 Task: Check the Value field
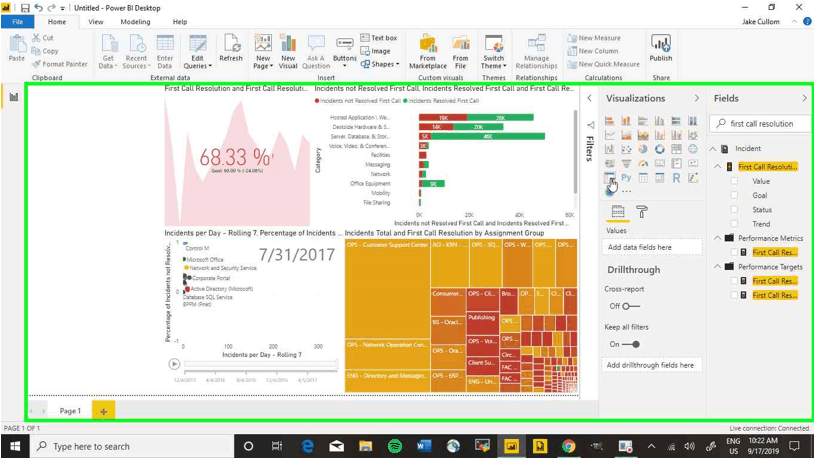pyautogui.click(x=734, y=181)
